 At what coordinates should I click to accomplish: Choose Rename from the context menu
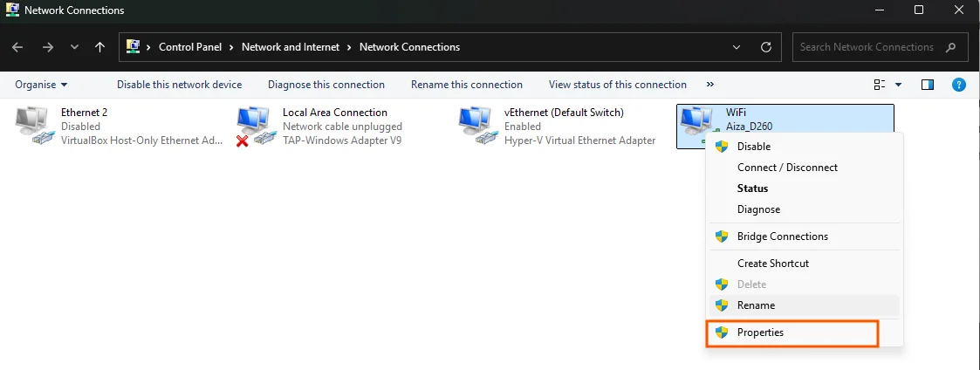tap(804, 305)
